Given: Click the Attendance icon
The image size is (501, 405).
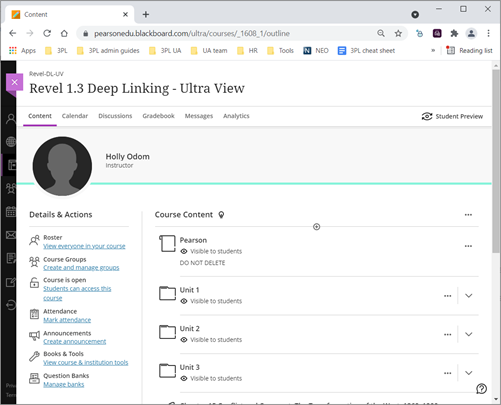Looking at the screenshot, I should 34,314.
